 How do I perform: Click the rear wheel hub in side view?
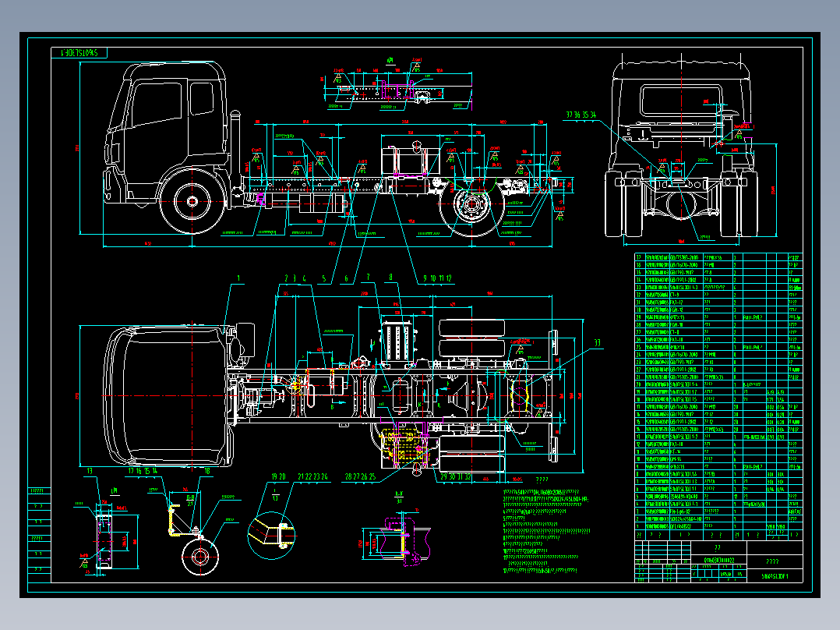point(472,204)
